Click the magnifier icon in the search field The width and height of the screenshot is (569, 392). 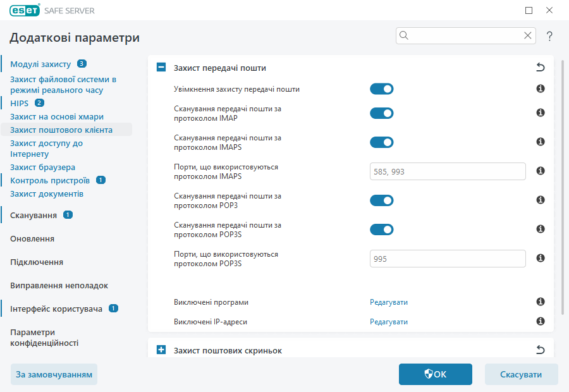[403, 35]
